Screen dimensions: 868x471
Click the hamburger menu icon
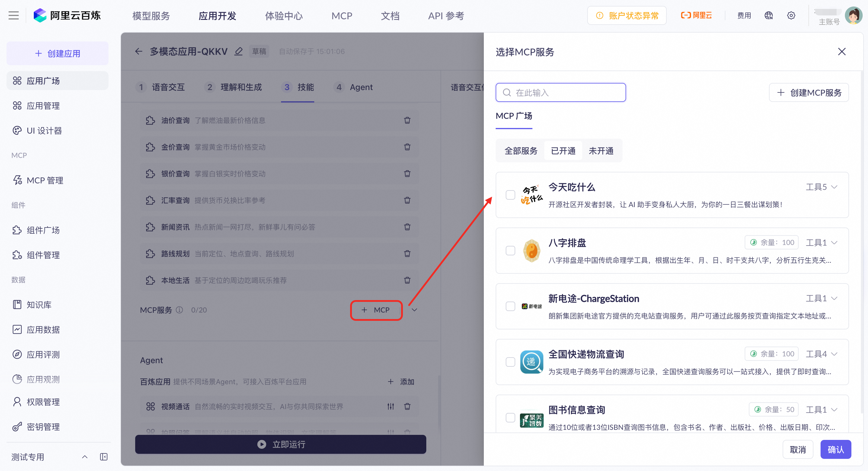pyautogui.click(x=13, y=15)
